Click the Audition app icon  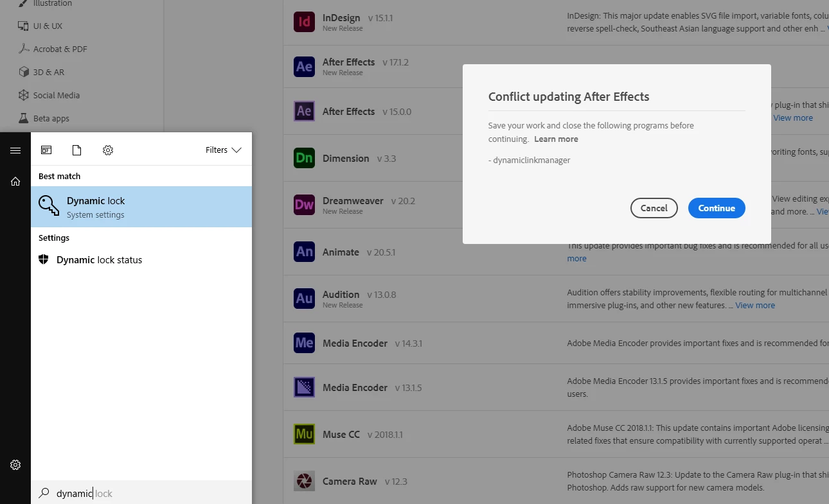pos(304,299)
